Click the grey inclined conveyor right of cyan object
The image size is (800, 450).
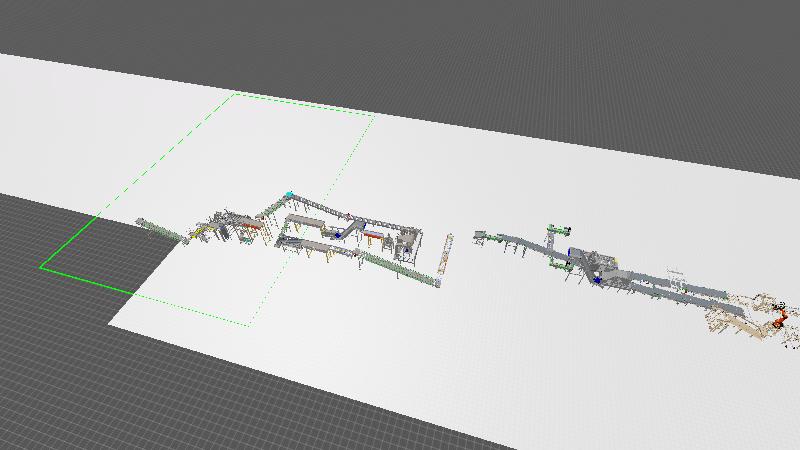(x=320, y=205)
